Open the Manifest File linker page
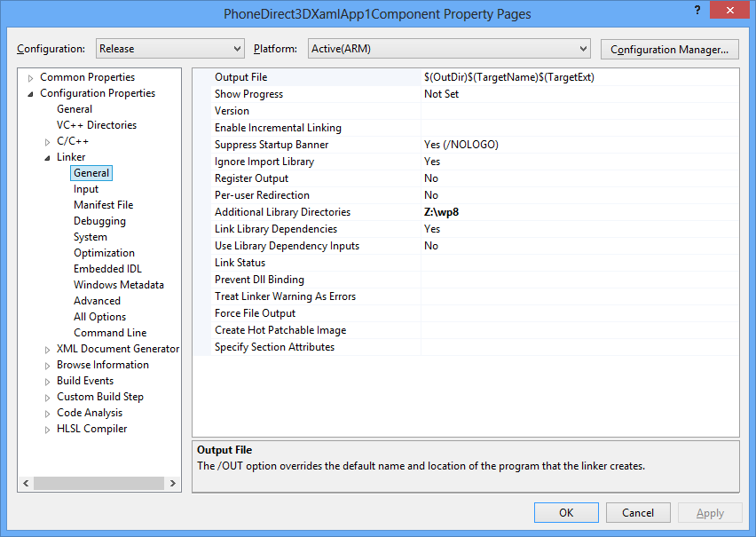756x537 pixels. click(103, 205)
